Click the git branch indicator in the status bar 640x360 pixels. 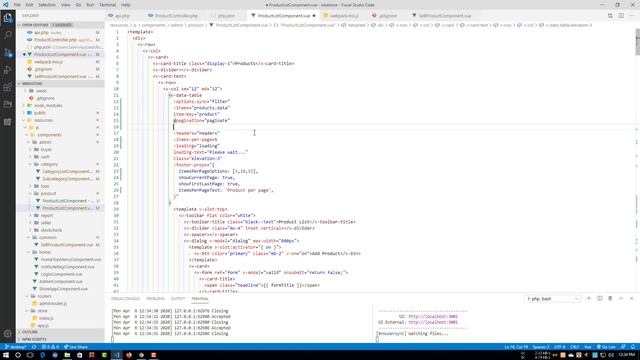click(x=16, y=347)
